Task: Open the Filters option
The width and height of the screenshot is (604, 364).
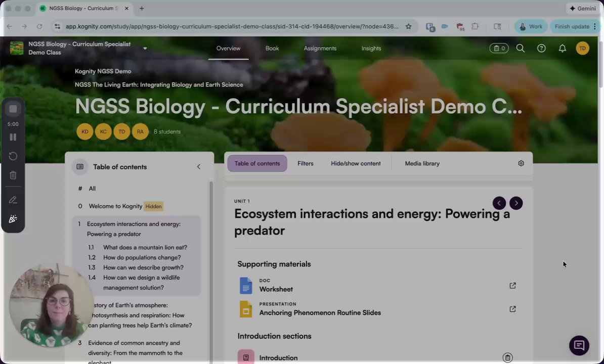Action: tap(306, 163)
